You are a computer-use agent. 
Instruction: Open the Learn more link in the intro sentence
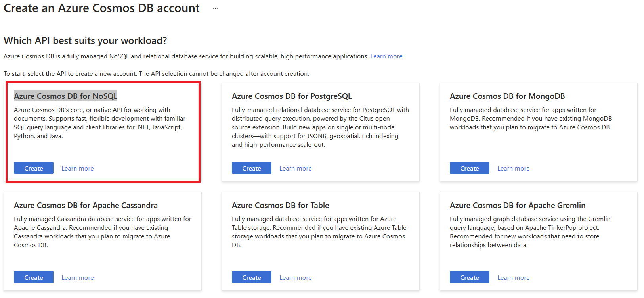click(x=386, y=56)
